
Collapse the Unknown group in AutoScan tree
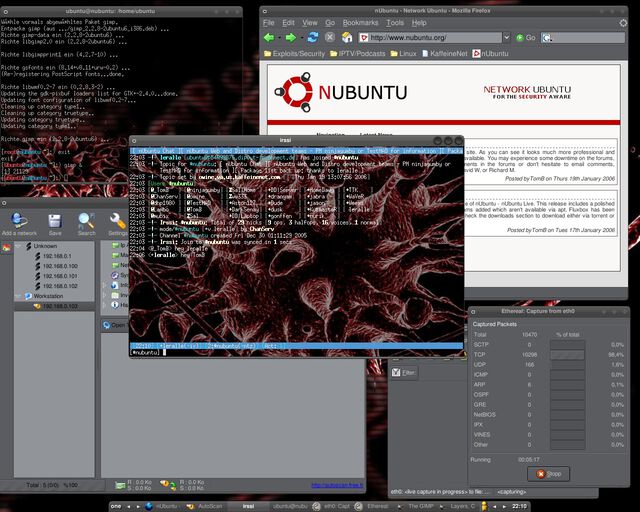pyautogui.click(x=18, y=246)
